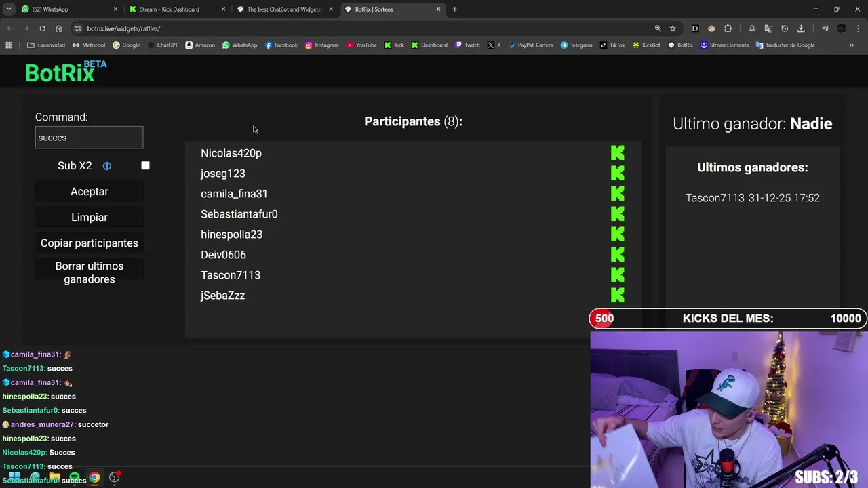Click the Kick icon beside camila_fina31

(x=617, y=194)
